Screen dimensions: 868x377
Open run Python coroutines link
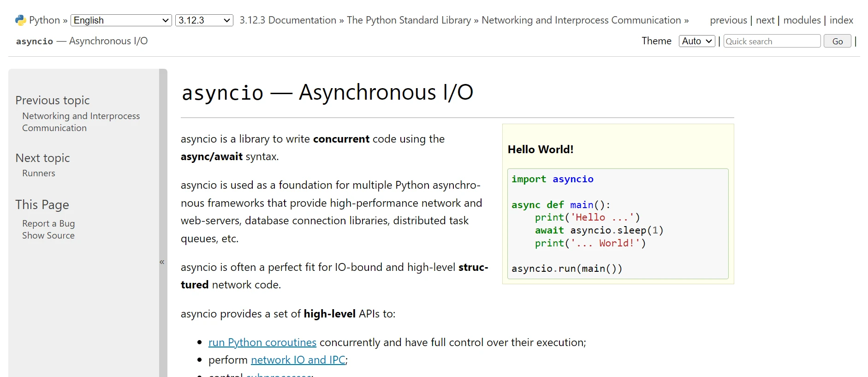[x=262, y=342]
